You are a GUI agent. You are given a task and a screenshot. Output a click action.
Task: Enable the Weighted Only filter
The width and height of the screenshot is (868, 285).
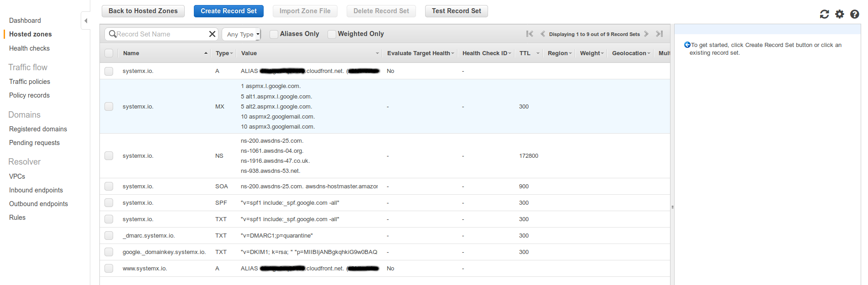[332, 34]
